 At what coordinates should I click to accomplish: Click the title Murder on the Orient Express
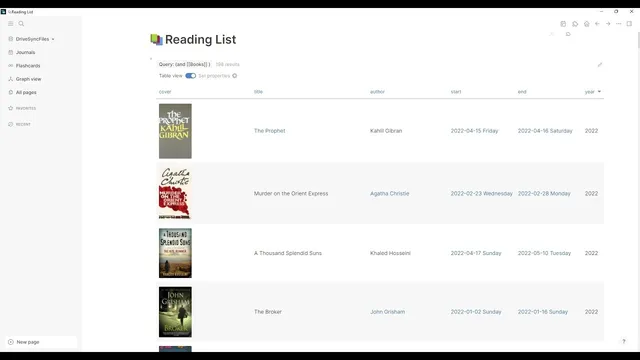coord(291,193)
